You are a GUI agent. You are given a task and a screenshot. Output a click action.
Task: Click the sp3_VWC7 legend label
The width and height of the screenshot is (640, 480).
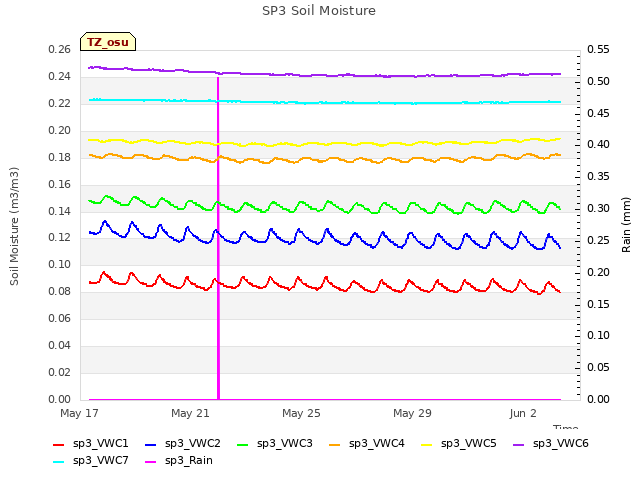(x=100, y=460)
